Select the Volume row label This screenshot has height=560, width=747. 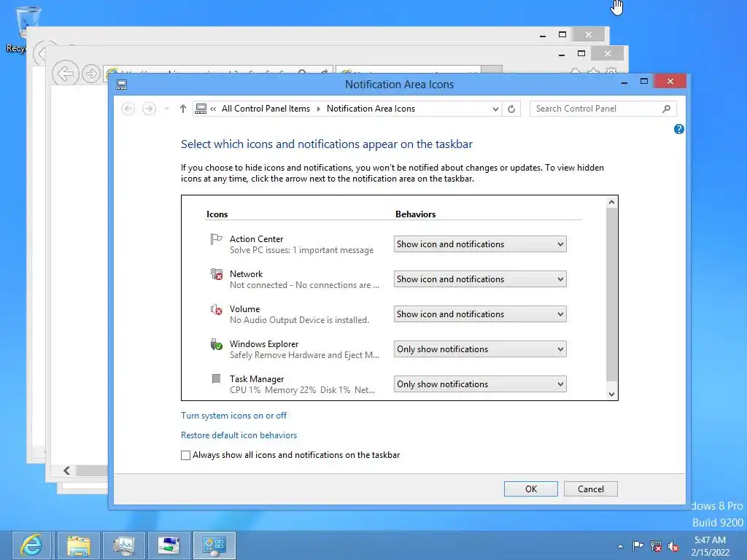(x=245, y=309)
